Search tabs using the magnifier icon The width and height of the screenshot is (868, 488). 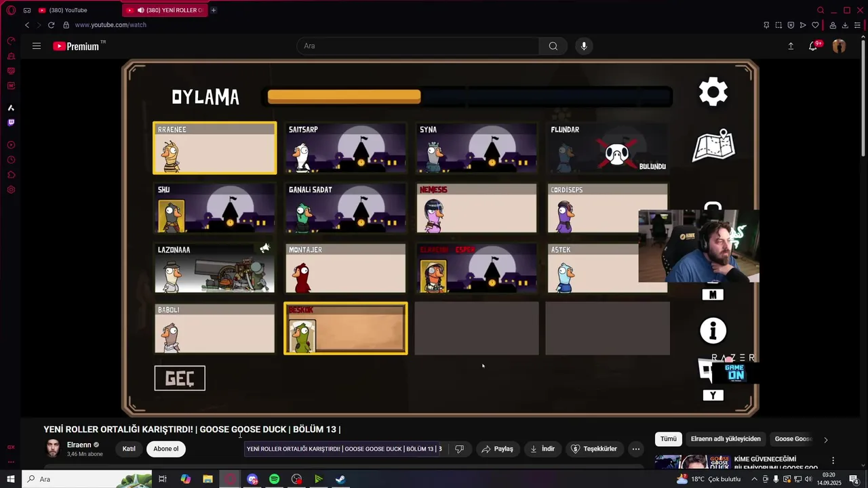[x=821, y=10]
